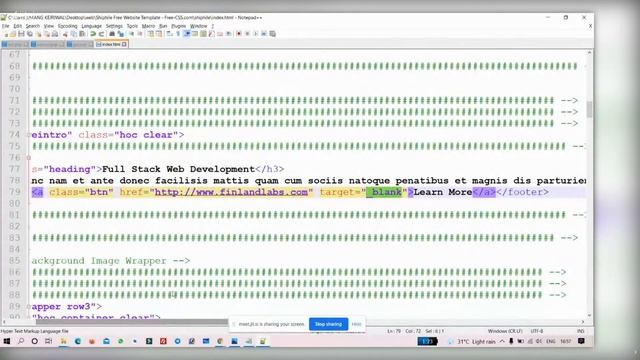640x360 pixels.
Task: Start macro recording with red button
Action: click(239, 34)
